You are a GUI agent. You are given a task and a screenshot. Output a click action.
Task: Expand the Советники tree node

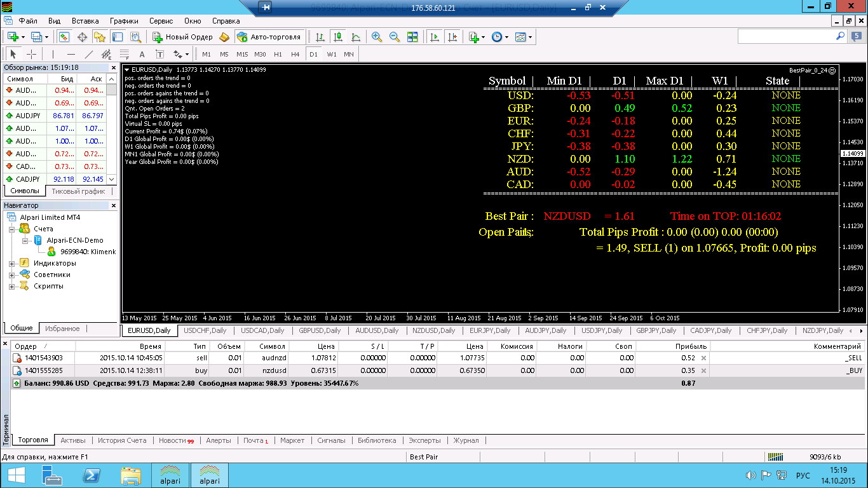11,275
